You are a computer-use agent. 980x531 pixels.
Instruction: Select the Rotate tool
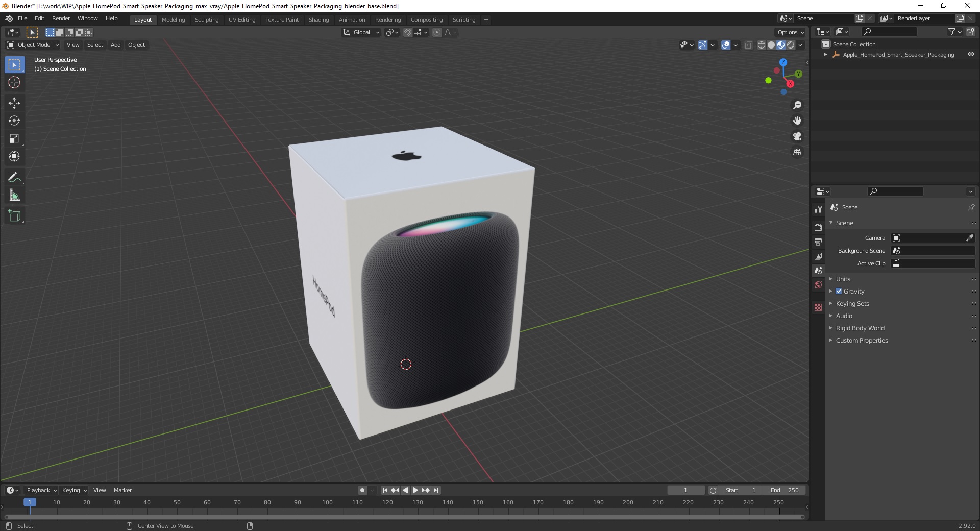pyautogui.click(x=14, y=120)
